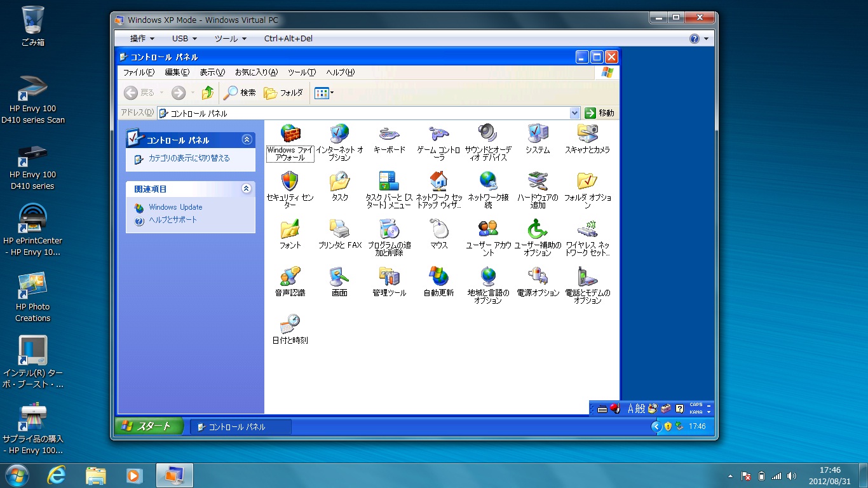This screenshot has height=488, width=868.
Task: Open the Sounds and Audio Devices icon
Action: point(488,134)
